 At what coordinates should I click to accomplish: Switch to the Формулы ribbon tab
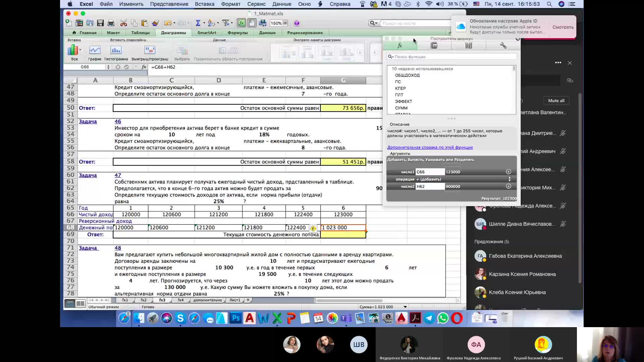[237, 33]
